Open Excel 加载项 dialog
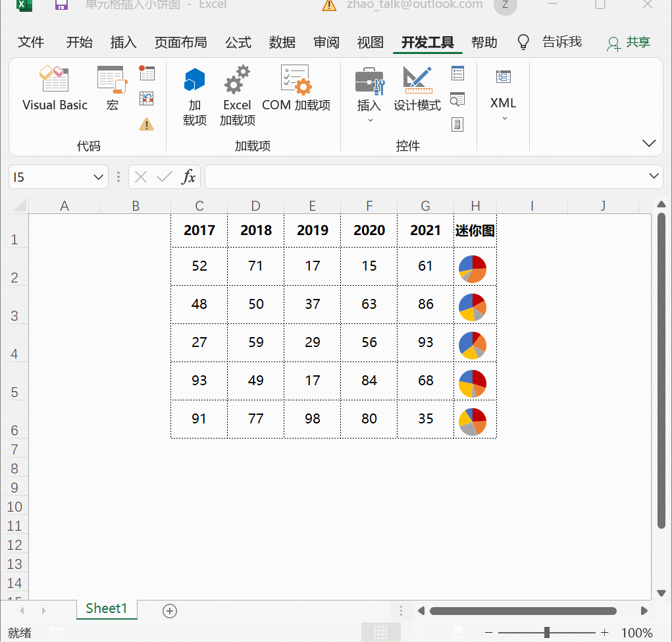 237,96
